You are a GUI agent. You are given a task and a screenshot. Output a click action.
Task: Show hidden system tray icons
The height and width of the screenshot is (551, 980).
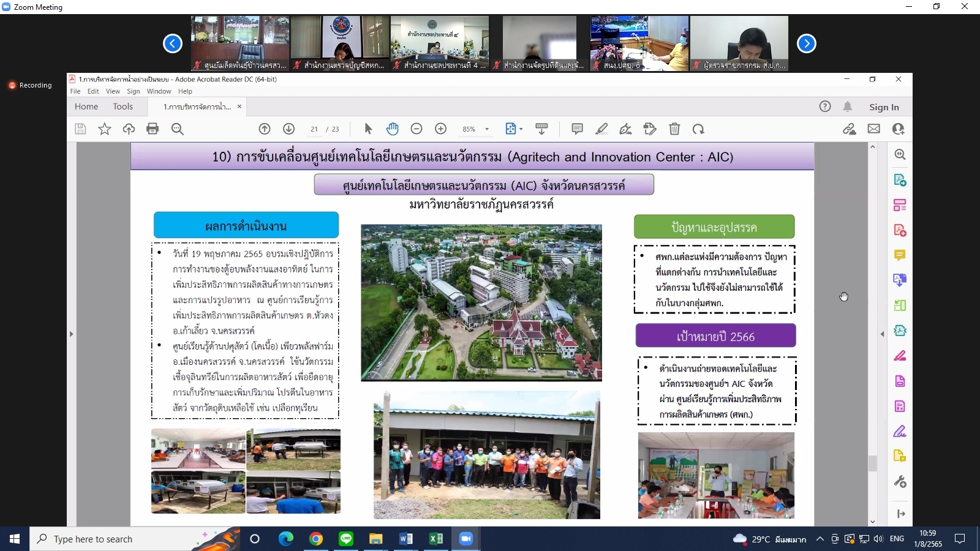pyautogui.click(x=820, y=539)
